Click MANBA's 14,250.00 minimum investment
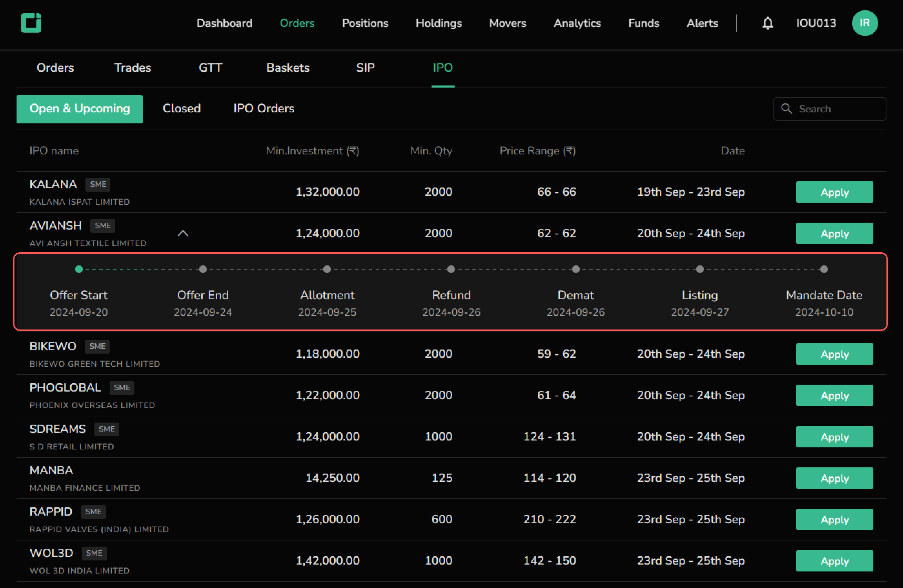Viewport: 903px width, 588px height. point(333,478)
